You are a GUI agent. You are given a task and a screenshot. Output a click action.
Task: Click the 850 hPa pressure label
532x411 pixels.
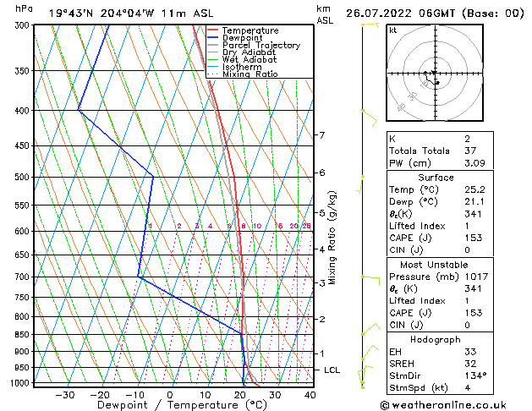pos(24,334)
